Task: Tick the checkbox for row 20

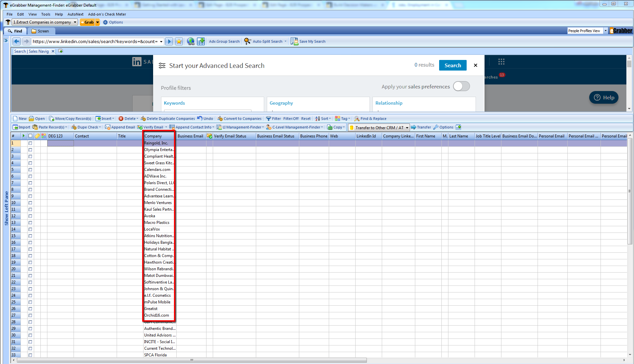Action: tap(30, 269)
